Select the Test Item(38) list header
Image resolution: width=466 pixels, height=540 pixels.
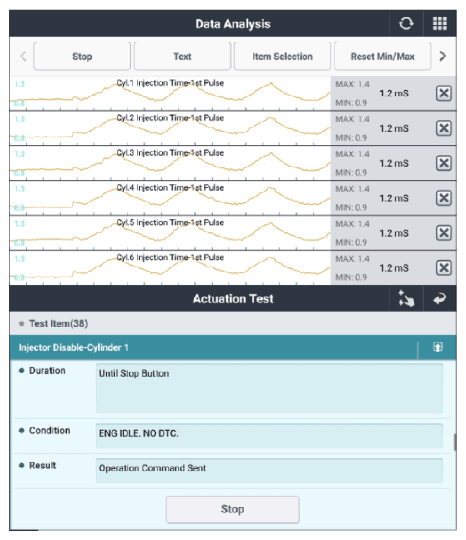pos(233,323)
